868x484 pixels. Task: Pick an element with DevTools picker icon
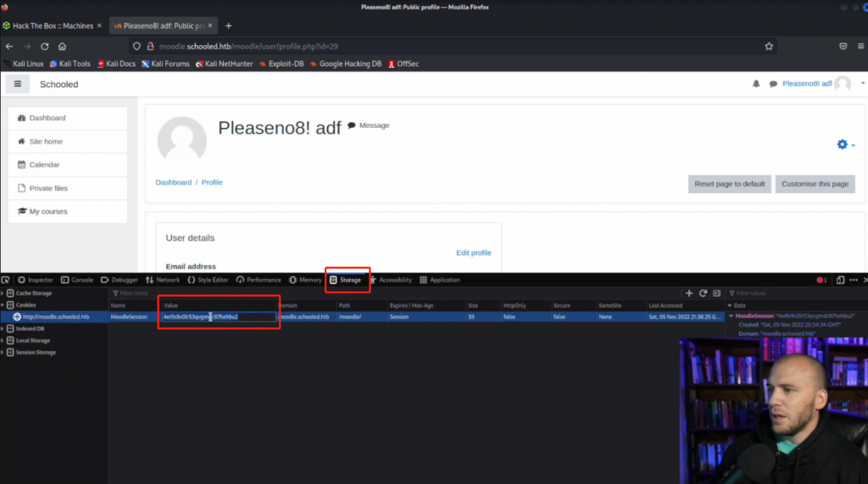(6, 281)
